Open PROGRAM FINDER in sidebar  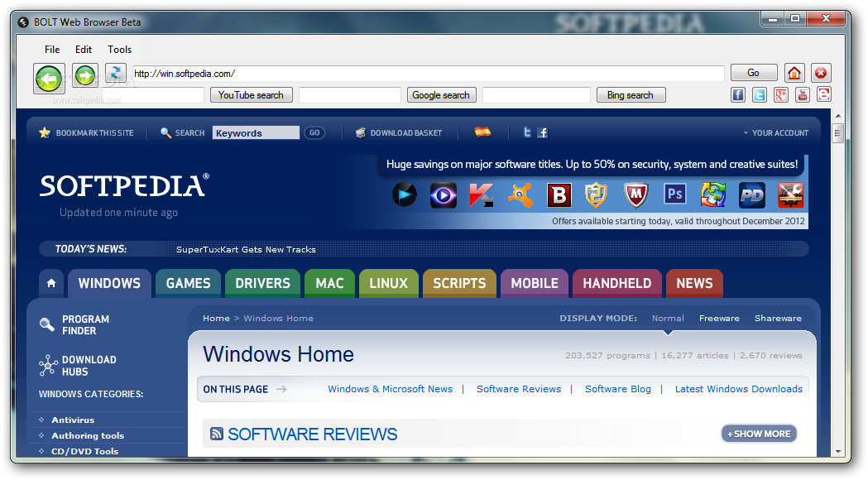click(74, 325)
